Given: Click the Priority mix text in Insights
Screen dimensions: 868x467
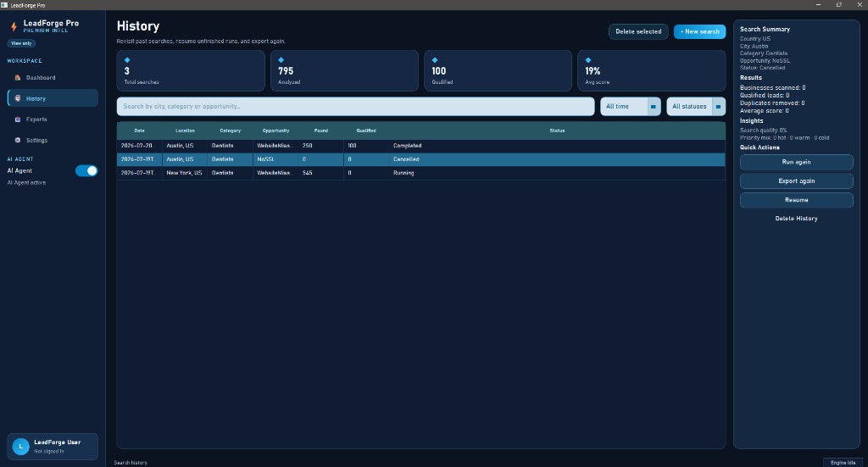Looking at the screenshot, I should [x=784, y=138].
